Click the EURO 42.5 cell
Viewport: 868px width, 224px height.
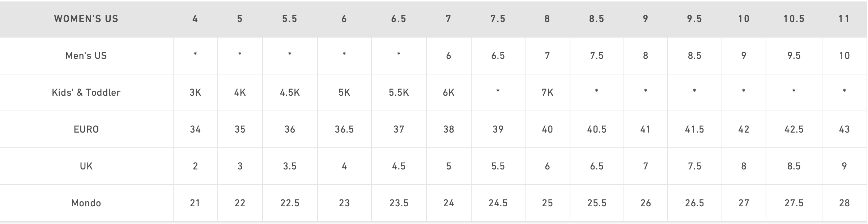pos(794,129)
